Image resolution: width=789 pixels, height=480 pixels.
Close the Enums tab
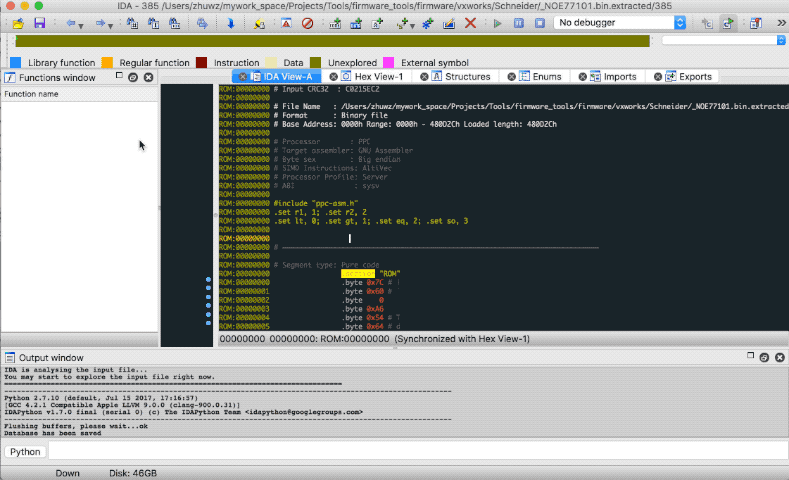pos(511,76)
